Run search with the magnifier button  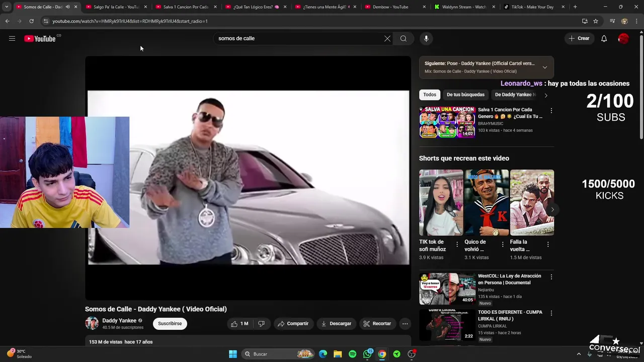pos(404,38)
